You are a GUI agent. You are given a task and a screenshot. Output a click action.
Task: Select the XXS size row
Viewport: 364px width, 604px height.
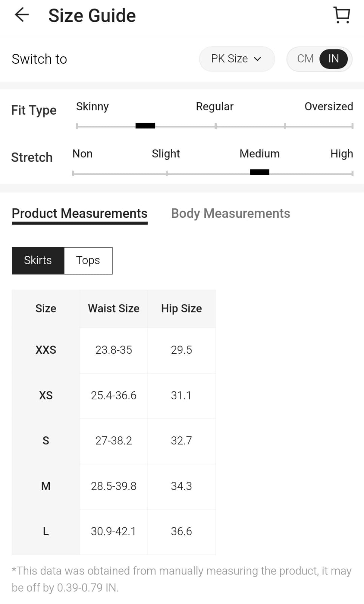(x=46, y=350)
